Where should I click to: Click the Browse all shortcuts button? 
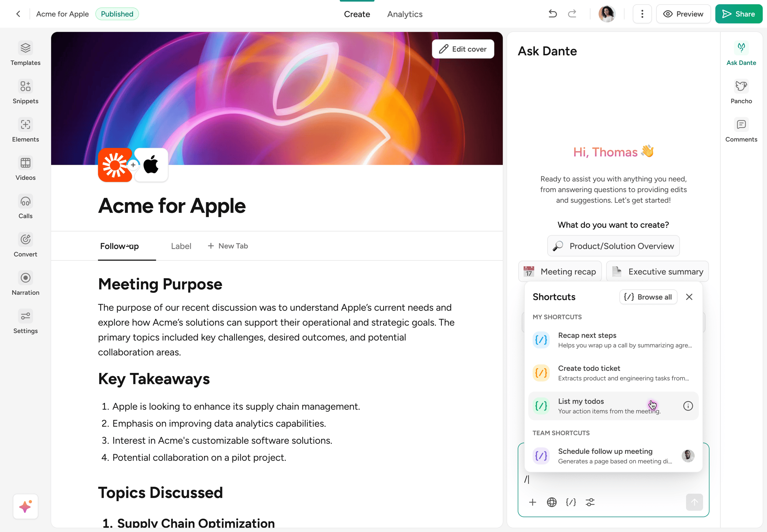click(x=648, y=297)
